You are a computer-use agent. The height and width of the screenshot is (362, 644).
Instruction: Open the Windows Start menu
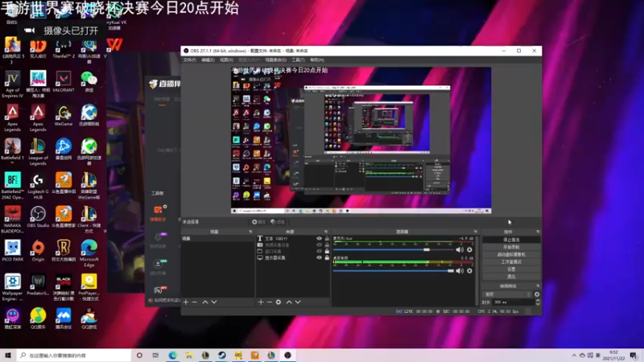[8, 355]
